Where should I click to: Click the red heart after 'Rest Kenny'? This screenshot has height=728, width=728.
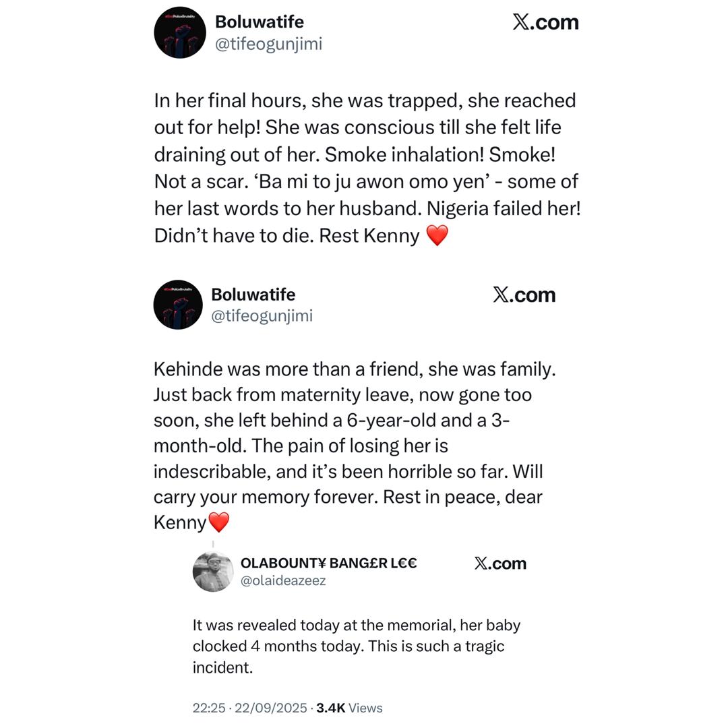[x=437, y=236]
